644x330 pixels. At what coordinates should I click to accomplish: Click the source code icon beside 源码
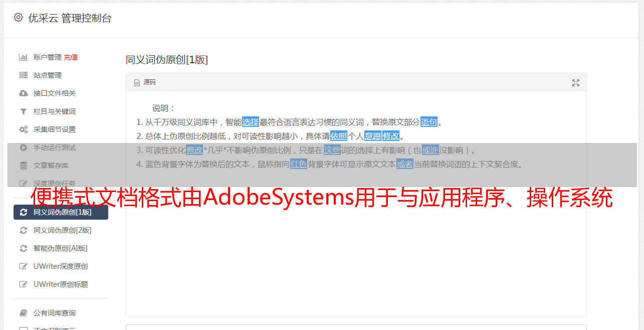tap(137, 82)
